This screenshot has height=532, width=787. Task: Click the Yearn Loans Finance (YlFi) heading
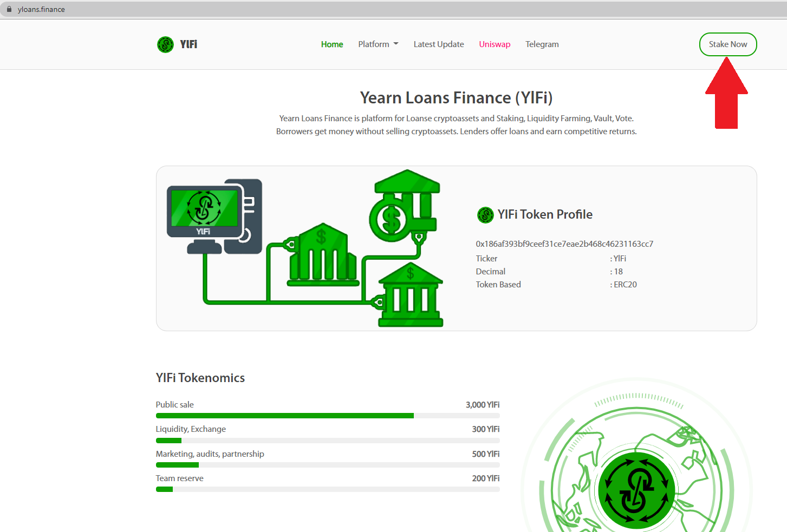click(456, 98)
